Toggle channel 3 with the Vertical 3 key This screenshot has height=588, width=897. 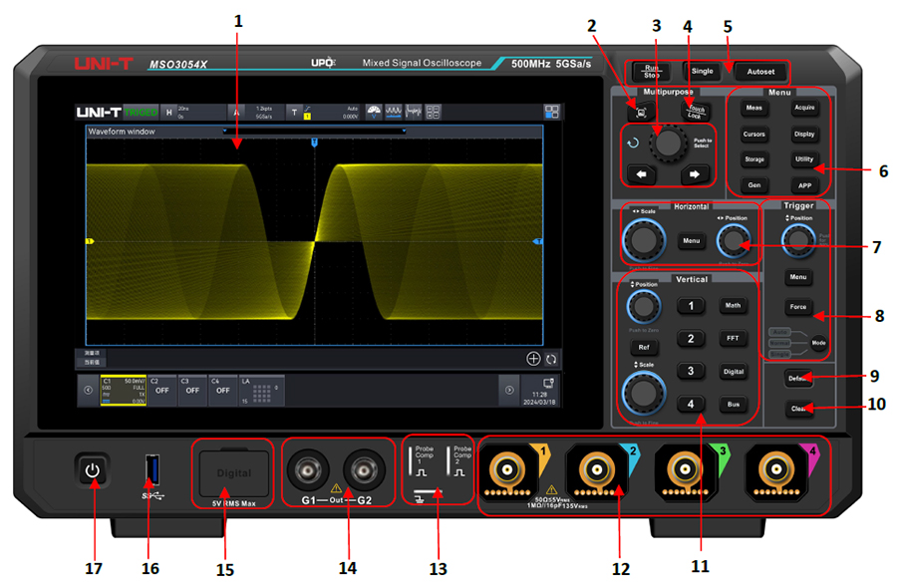(x=691, y=371)
